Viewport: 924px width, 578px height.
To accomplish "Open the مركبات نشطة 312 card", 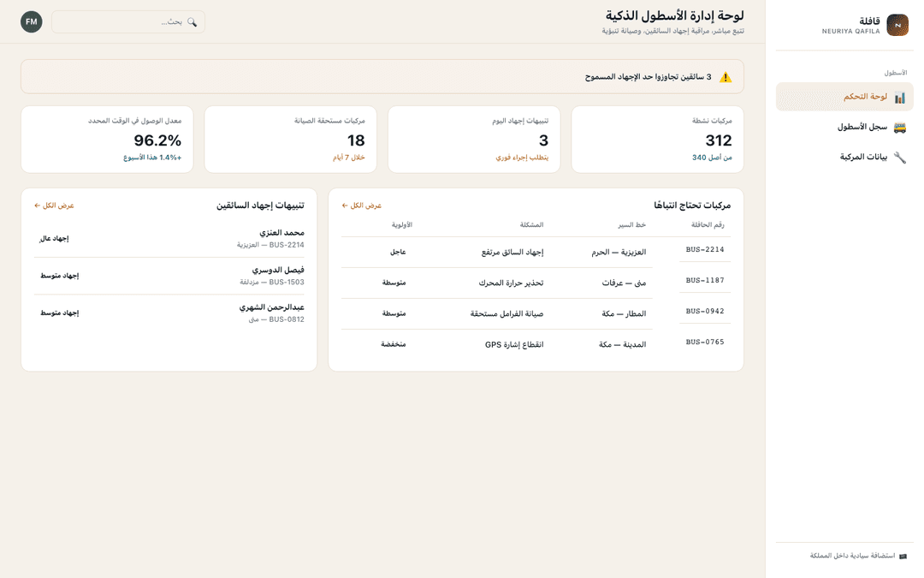I will [657, 140].
